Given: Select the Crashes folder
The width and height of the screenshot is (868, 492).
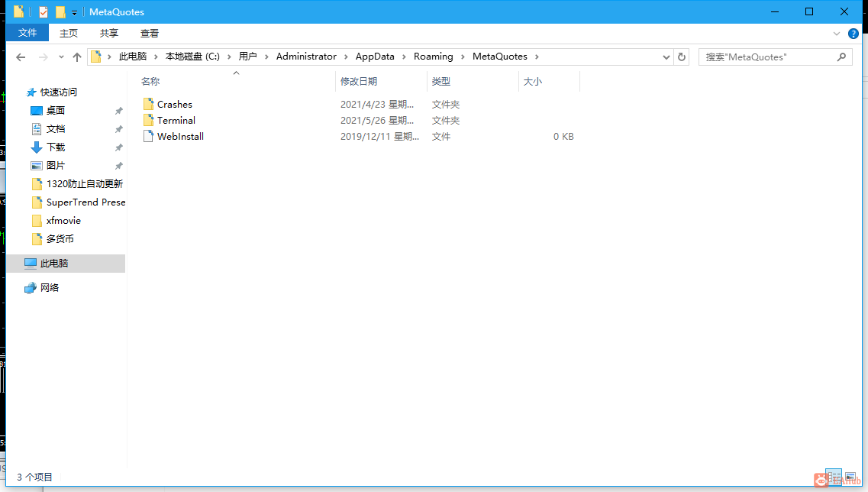Looking at the screenshot, I should tap(174, 104).
